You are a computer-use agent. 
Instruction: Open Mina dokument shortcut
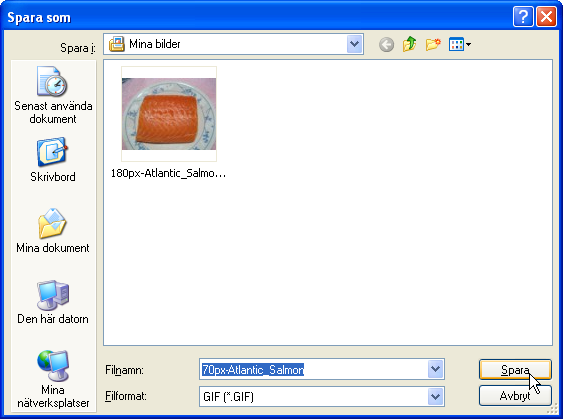coord(53,231)
